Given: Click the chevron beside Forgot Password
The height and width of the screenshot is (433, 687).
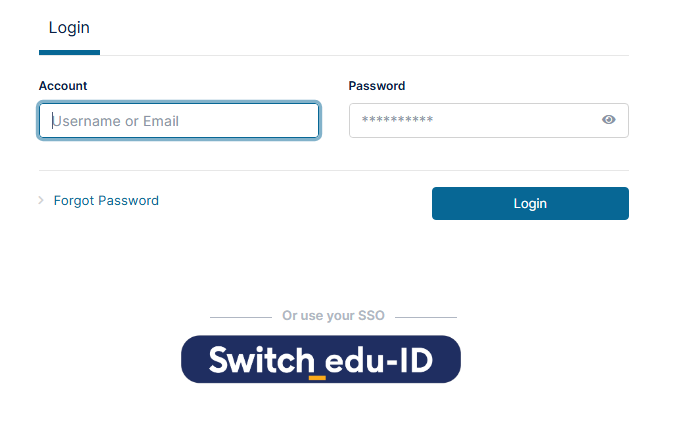Looking at the screenshot, I should click(x=41, y=200).
